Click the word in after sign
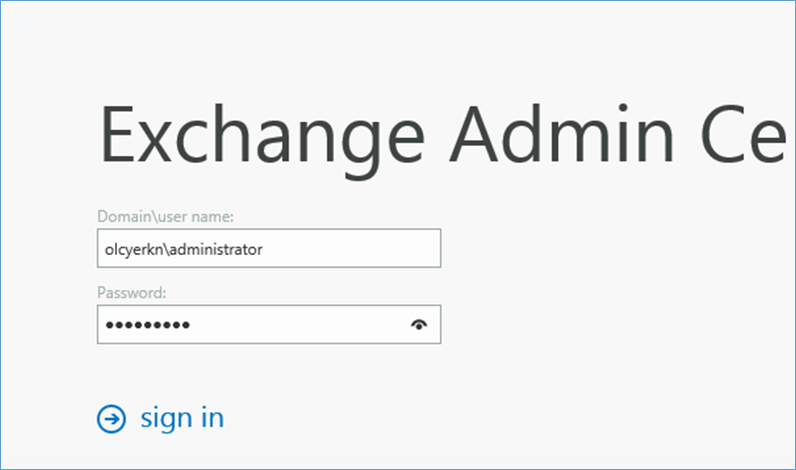Viewport: 796px width, 470px height. pyautogui.click(x=212, y=417)
